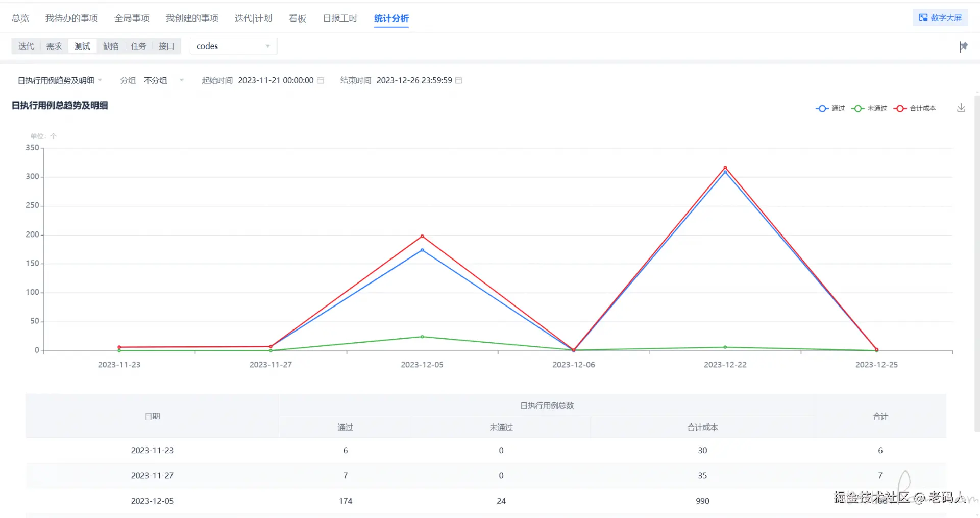Screen dimensions: 980x518
Task: Download the chart using the download icon
Action: pyautogui.click(x=961, y=108)
